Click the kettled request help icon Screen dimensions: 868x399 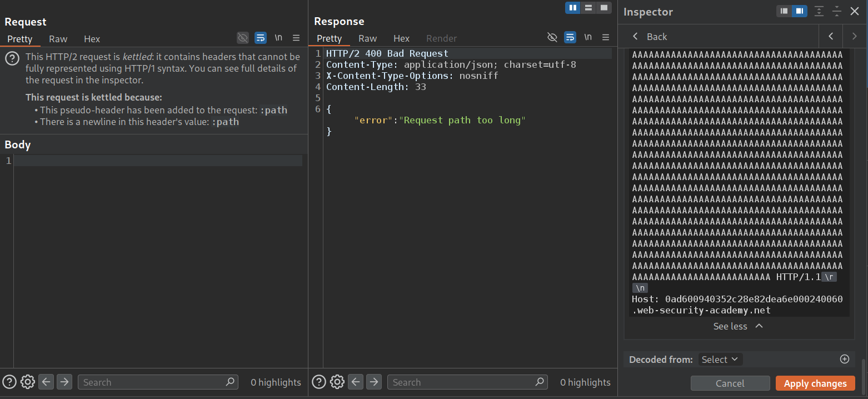point(13,59)
